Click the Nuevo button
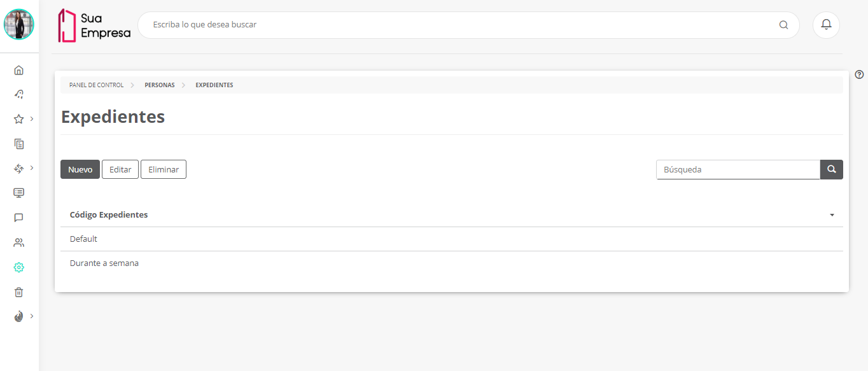Image resolution: width=868 pixels, height=371 pixels. 80,169
